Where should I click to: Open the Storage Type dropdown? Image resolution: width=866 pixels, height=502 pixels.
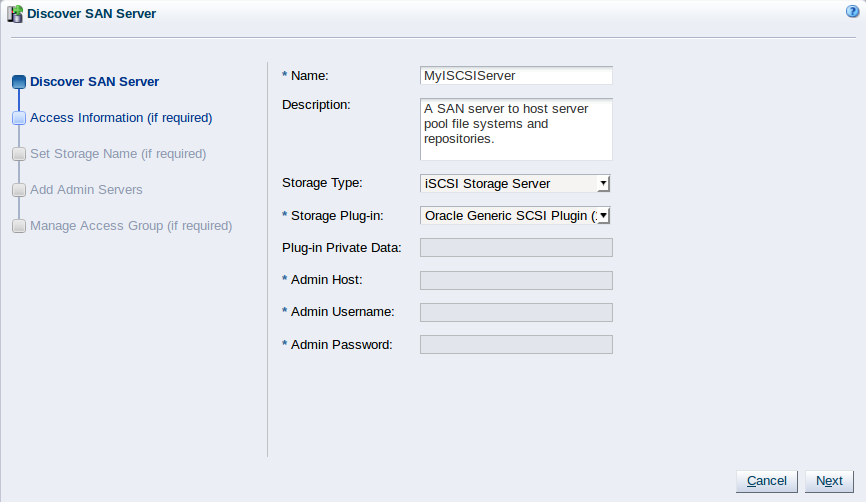pos(603,183)
